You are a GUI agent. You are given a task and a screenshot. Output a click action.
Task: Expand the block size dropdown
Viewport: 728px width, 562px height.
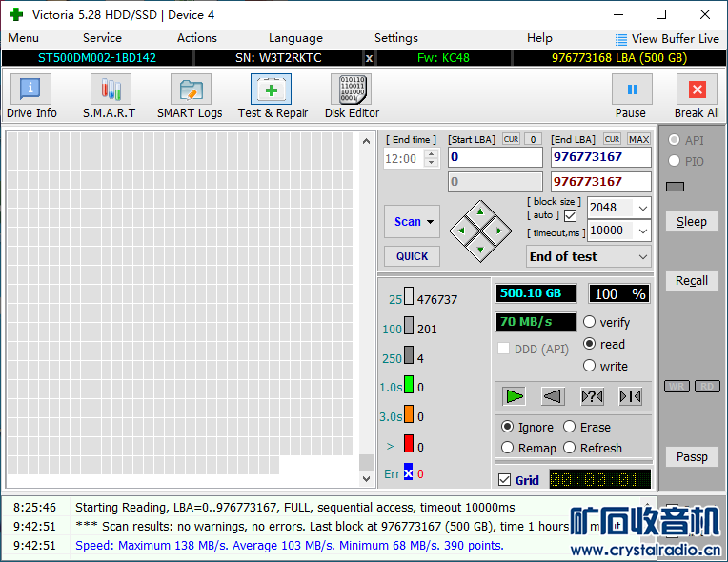tap(642, 208)
